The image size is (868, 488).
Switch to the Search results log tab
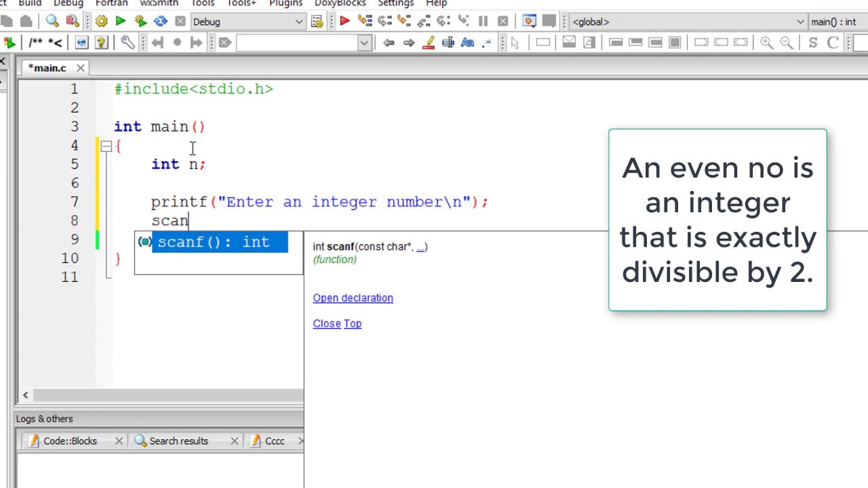[x=178, y=441]
